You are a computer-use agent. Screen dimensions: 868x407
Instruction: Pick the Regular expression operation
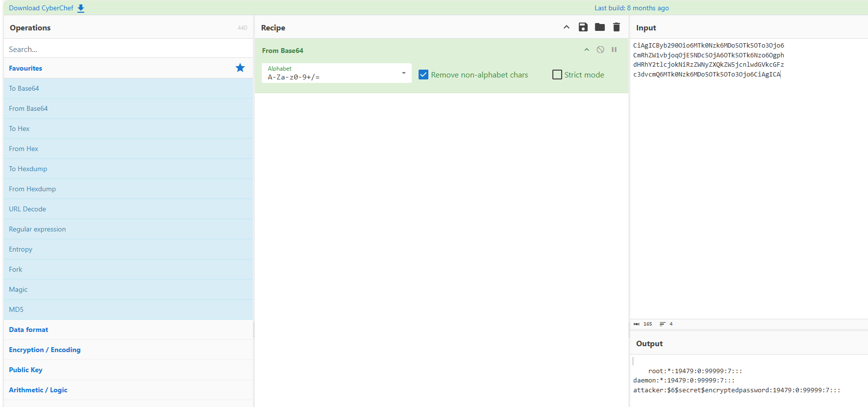click(x=128, y=229)
